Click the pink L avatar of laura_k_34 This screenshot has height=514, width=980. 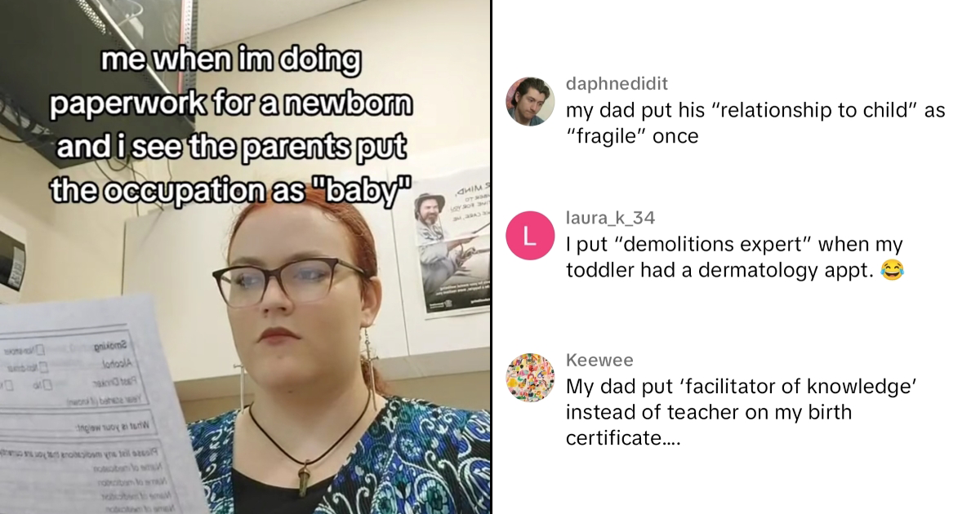(x=530, y=237)
